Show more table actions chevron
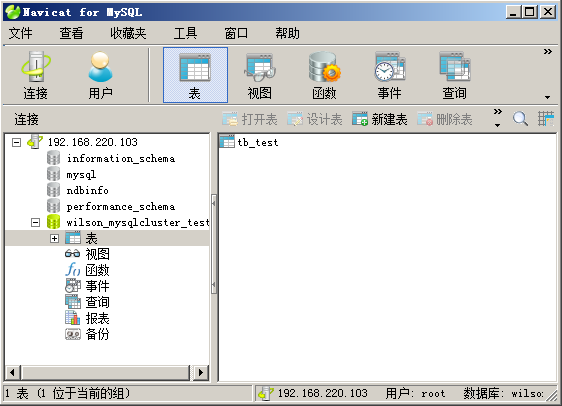Screen dimensions: 562x406 tap(497, 112)
